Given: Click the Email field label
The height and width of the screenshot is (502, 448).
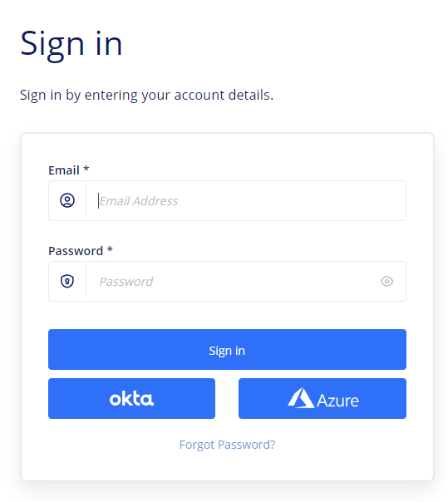Looking at the screenshot, I should [x=64, y=170].
